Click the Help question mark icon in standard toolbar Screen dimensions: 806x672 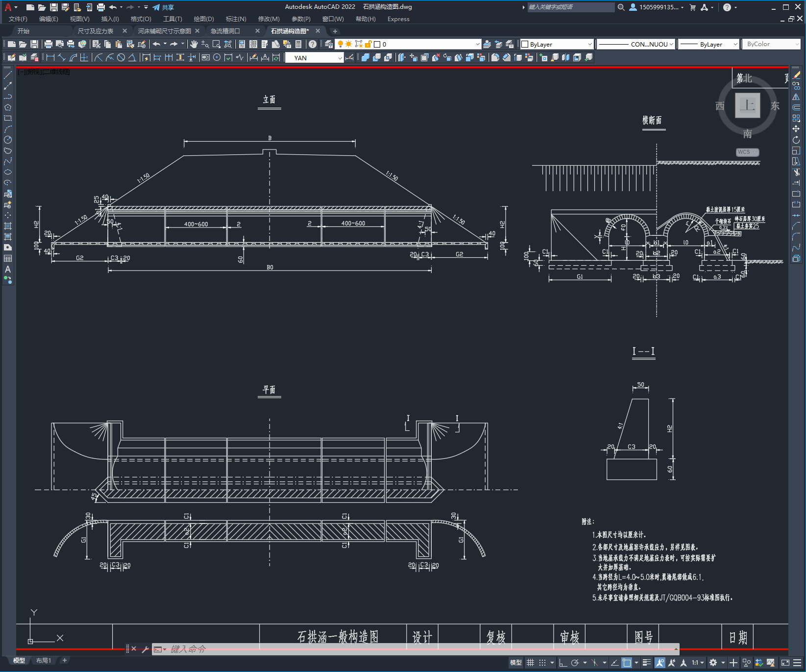click(x=313, y=44)
